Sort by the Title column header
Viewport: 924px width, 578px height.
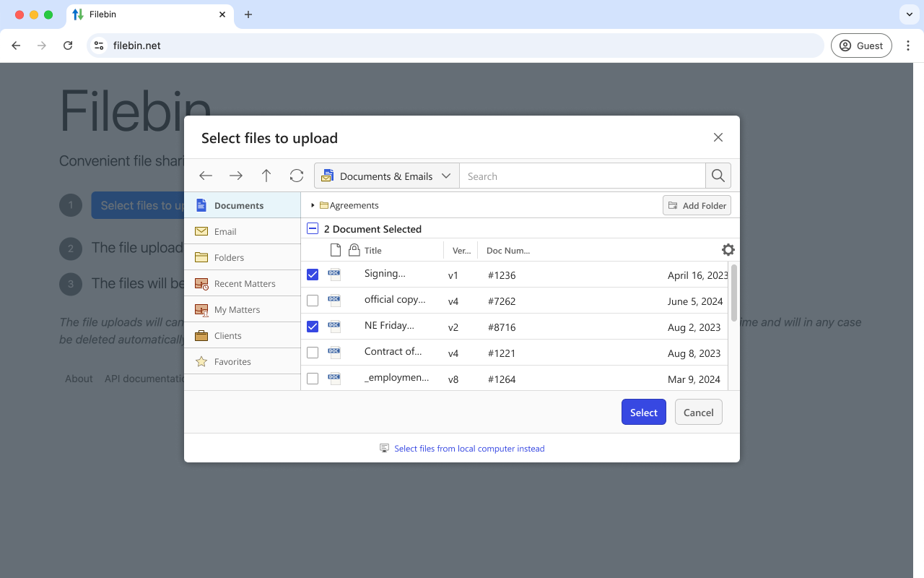373,251
